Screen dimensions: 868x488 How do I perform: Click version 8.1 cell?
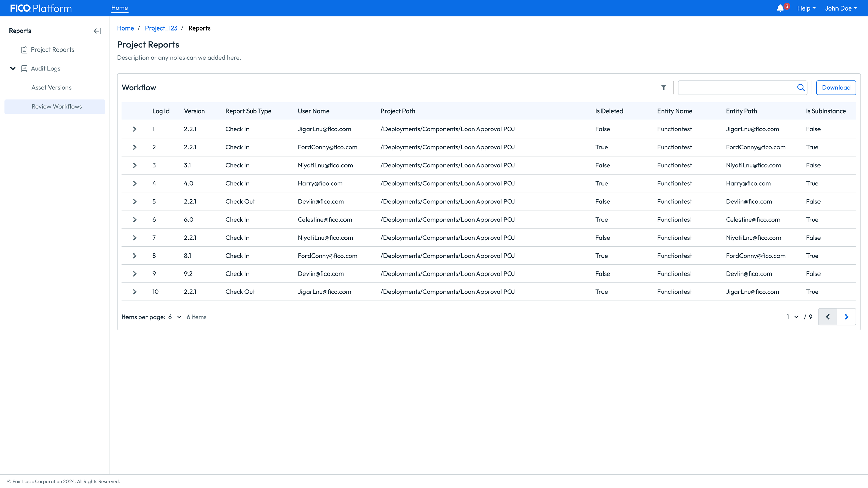[x=188, y=256]
